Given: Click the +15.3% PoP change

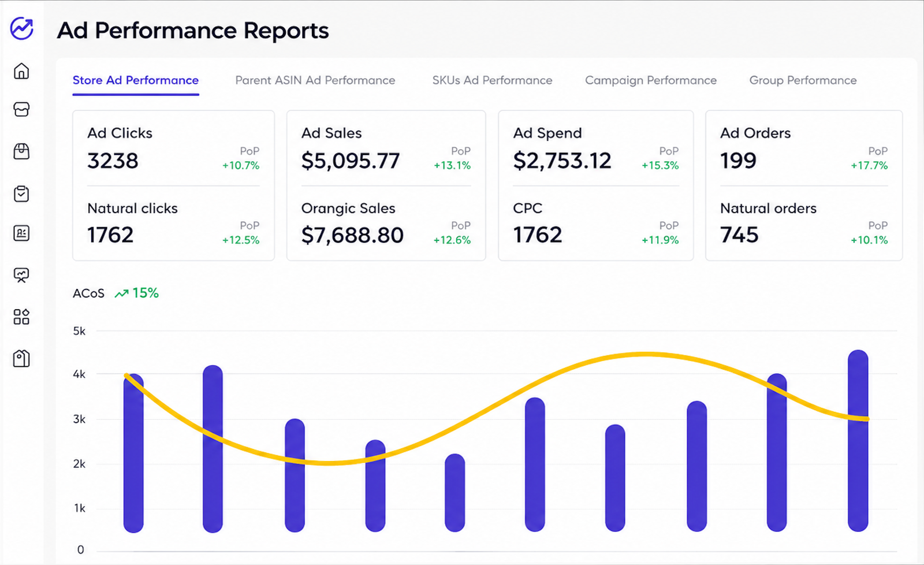Looking at the screenshot, I should (660, 166).
